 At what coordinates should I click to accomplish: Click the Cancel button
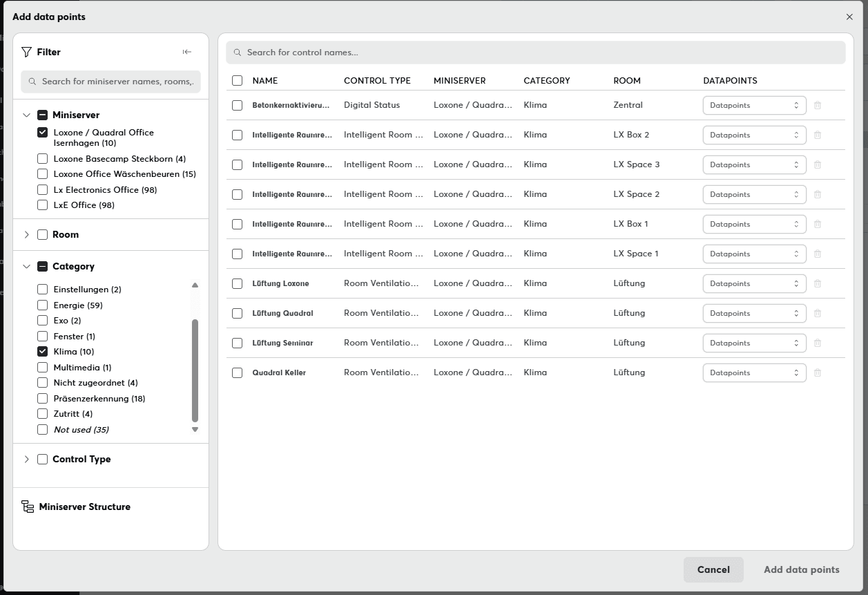[713, 569]
